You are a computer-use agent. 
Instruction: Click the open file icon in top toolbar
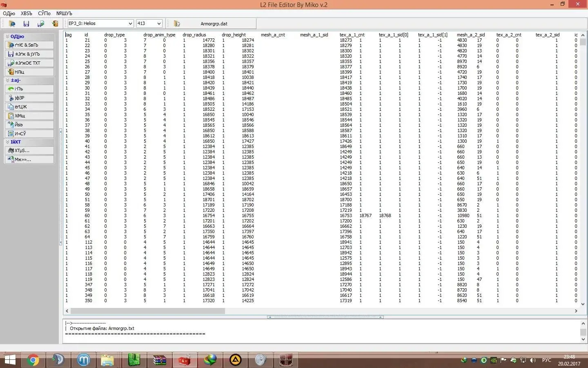(12, 24)
